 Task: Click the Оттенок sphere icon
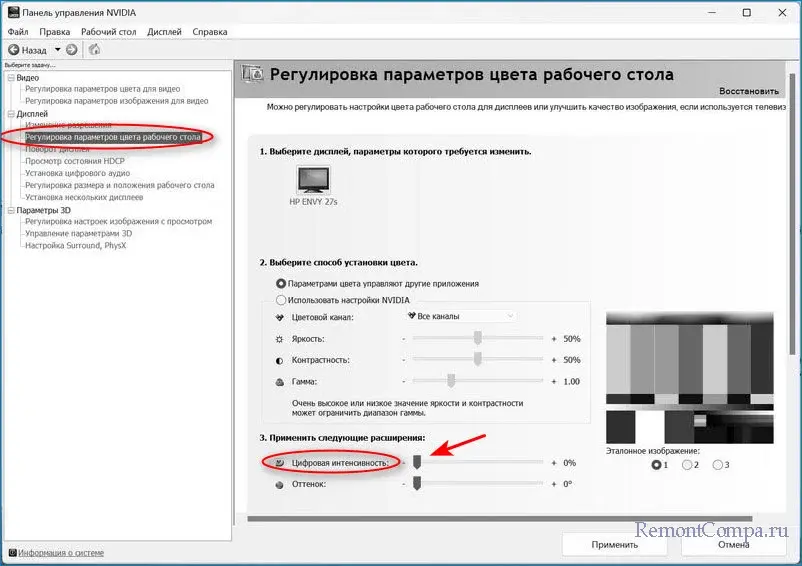279,484
